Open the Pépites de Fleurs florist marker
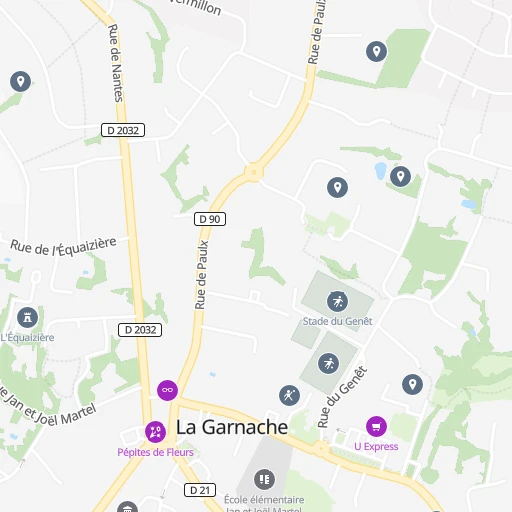The height and width of the screenshot is (512, 512). [x=155, y=432]
